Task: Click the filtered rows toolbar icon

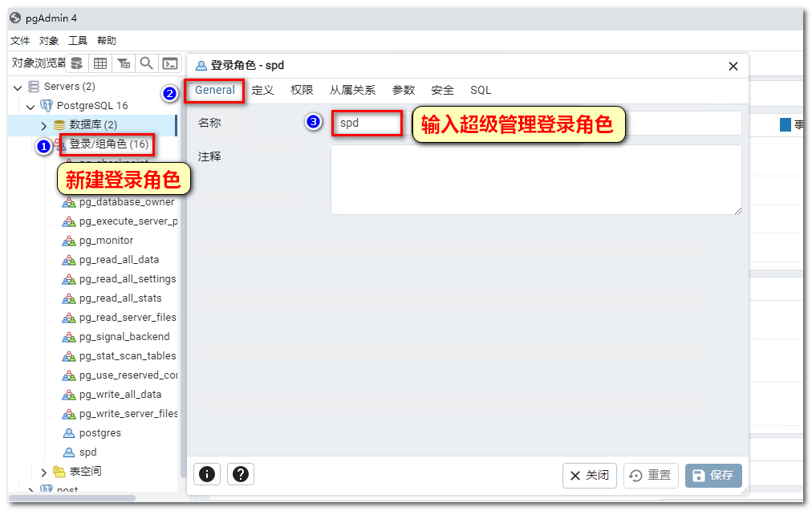Action: (x=124, y=63)
